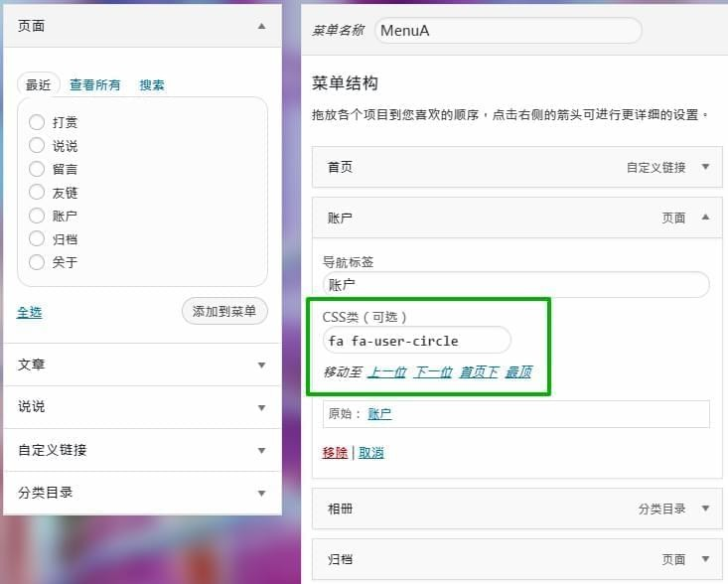
Task: Collapse the 页面 panel arrow
Action: point(261,27)
